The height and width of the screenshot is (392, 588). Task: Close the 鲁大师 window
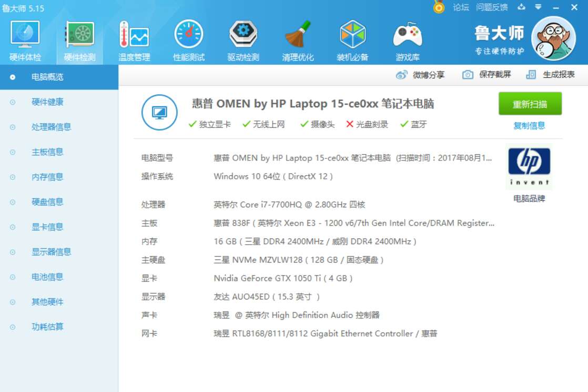click(x=574, y=7)
